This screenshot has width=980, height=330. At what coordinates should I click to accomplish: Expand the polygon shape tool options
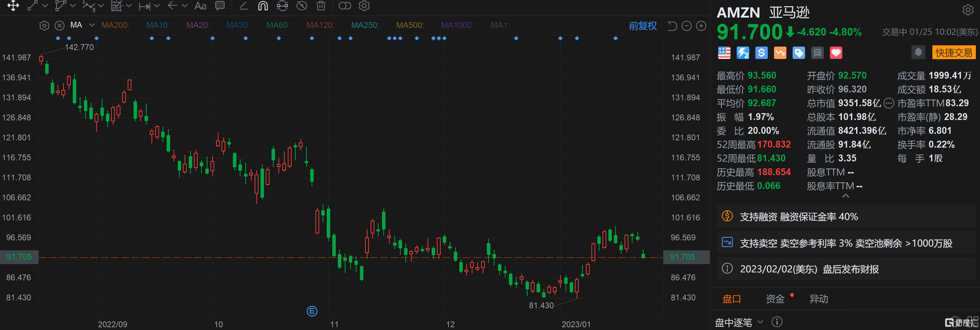[73, 6]
